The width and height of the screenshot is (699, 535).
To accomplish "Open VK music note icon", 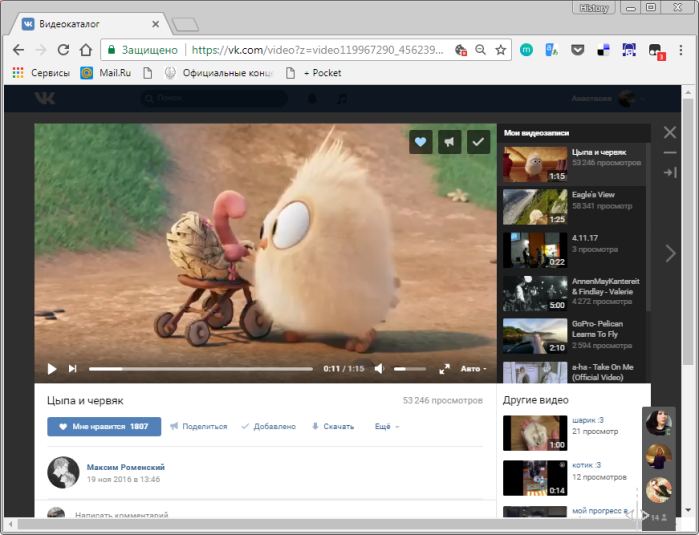I will point(341,98).
